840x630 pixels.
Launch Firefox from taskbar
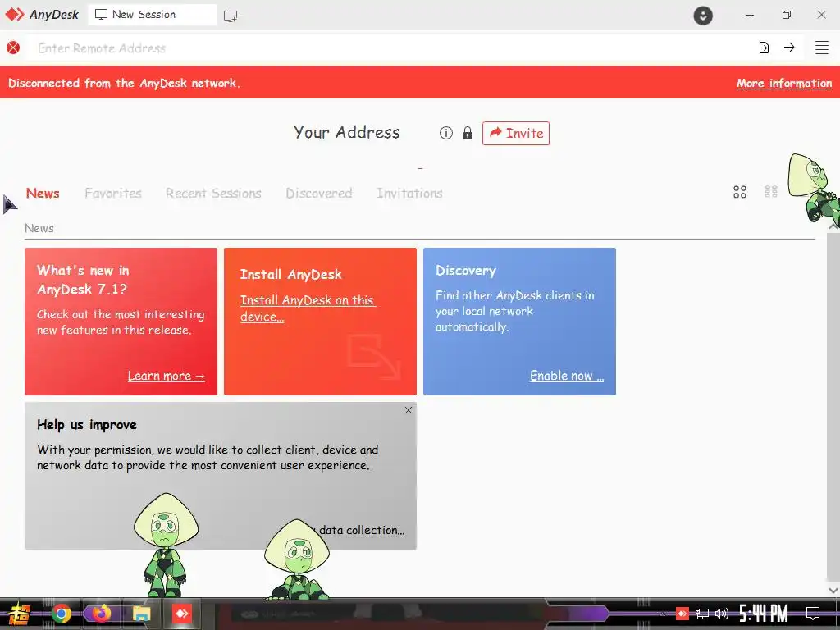click(101, 614)
